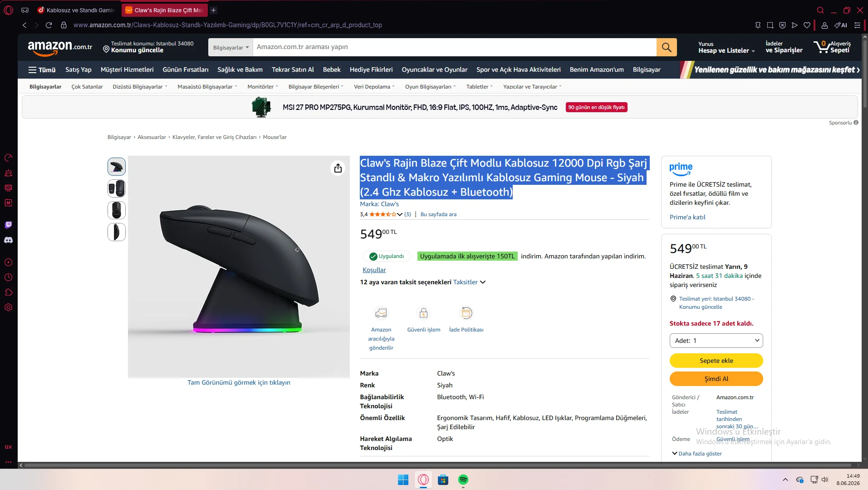Open the Player icon in sidebar
Image resolution: width=868 pixels, height=490 pixels.
[x=8, y=262]
